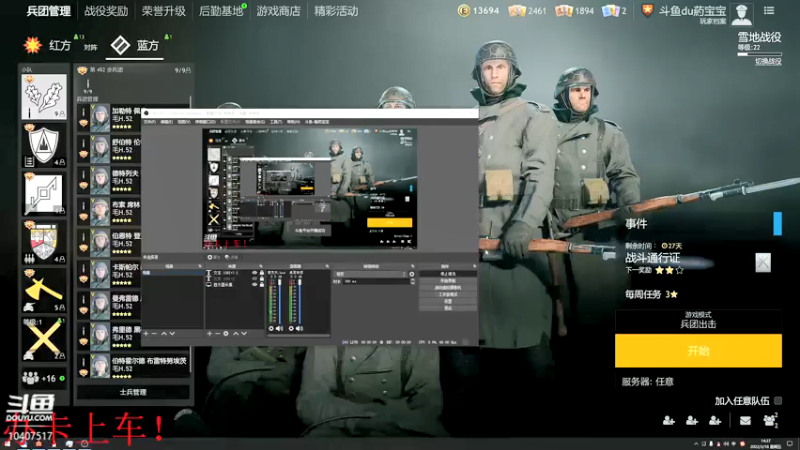Toggle lock on first text source in OBS
The height and width of the screenshot is (450, 800).
tap(262, 273)
